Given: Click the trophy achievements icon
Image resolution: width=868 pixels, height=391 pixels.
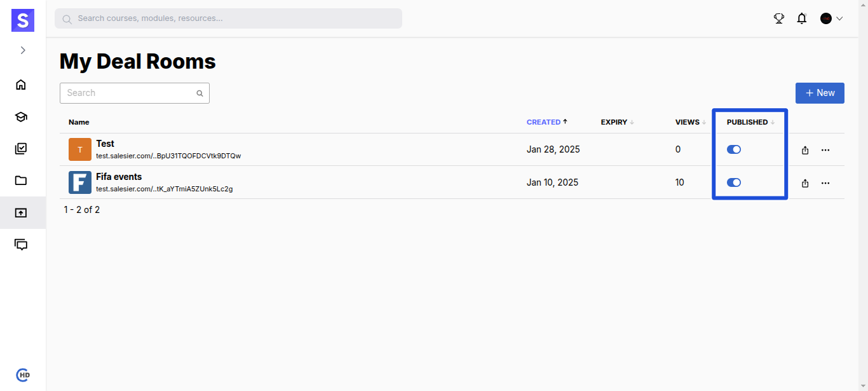Looking at the screenshot, I should (779, 18).
